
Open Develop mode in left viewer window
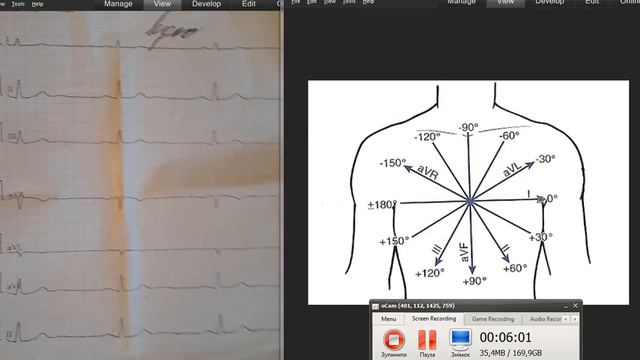point(206,4)
